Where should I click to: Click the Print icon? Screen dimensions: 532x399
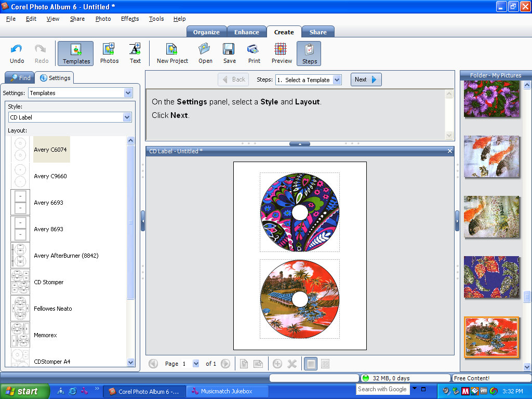pyautogui.click(x=254, y=54)
